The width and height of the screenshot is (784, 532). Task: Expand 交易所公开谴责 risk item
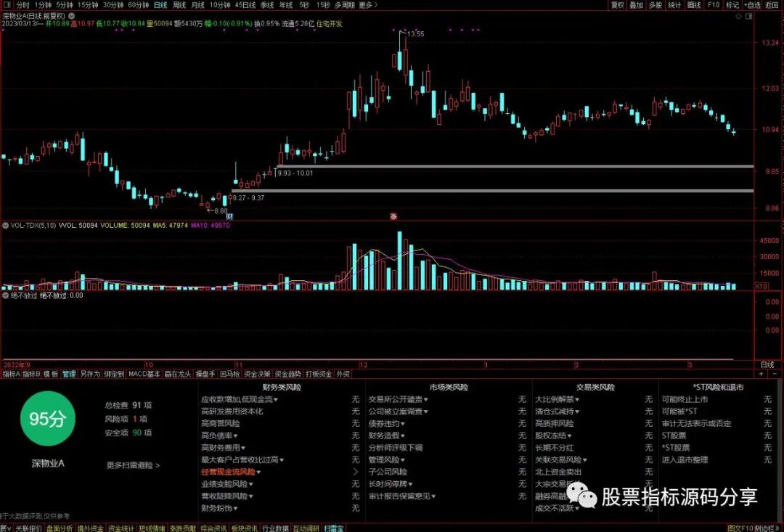click(x=399, y=399)
